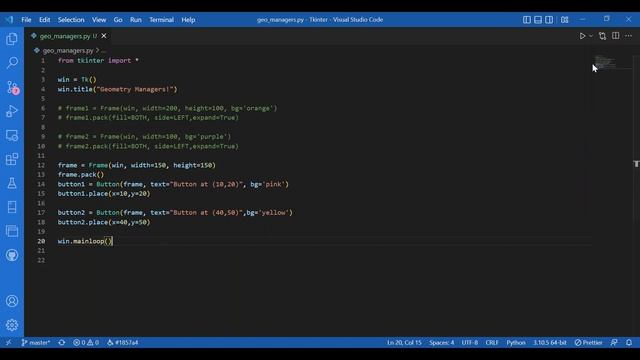
Task: Open the Explorer view in activity bar
Action: point(12,39)
